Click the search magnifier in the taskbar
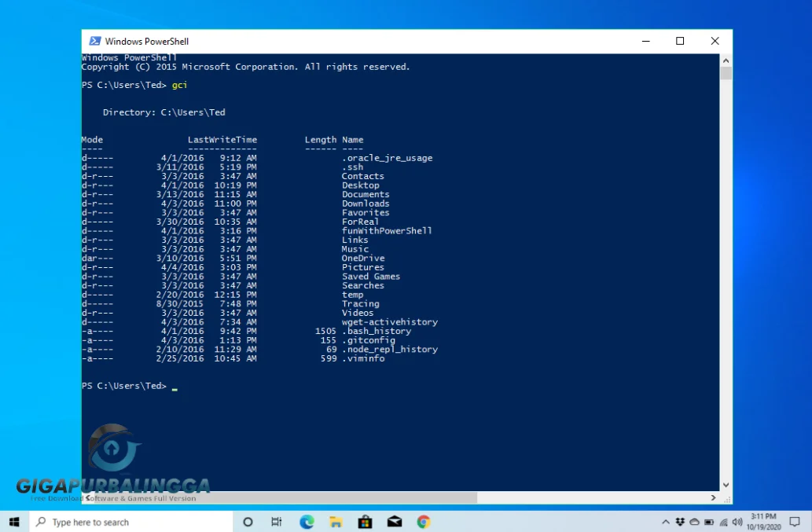Screen dimensions: 812x532 tap(39, 521)
